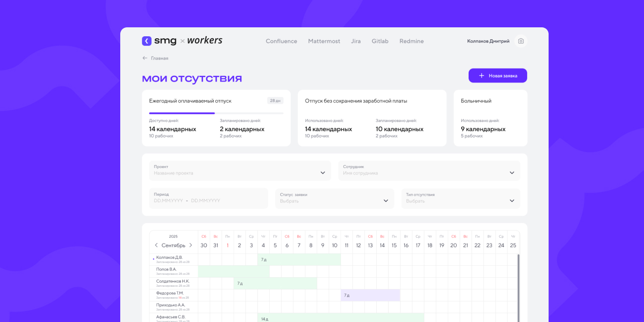Select Федорова Т.М. purple 7д absence bar
This screenshot has height=322, width=644.
tap(370, 295)
